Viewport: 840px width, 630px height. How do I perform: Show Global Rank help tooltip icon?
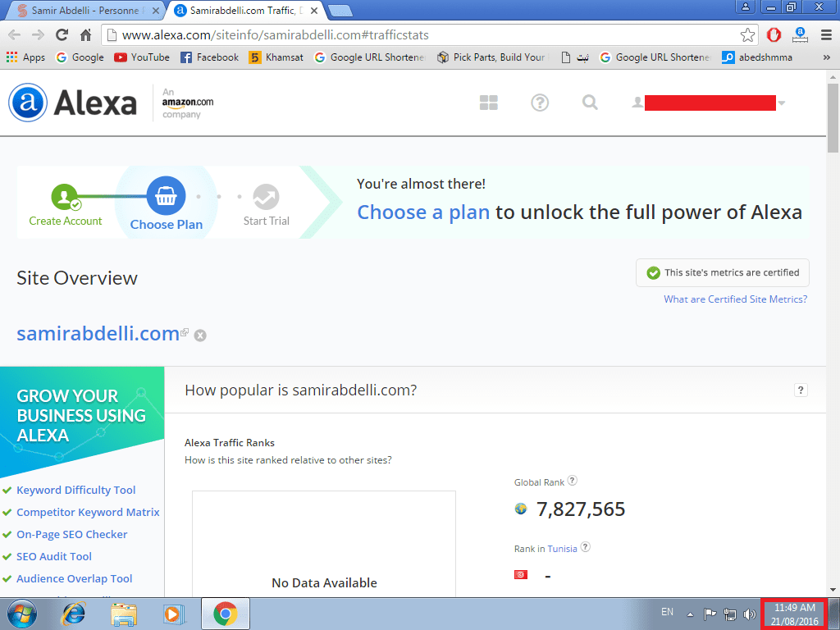[572, 481]
